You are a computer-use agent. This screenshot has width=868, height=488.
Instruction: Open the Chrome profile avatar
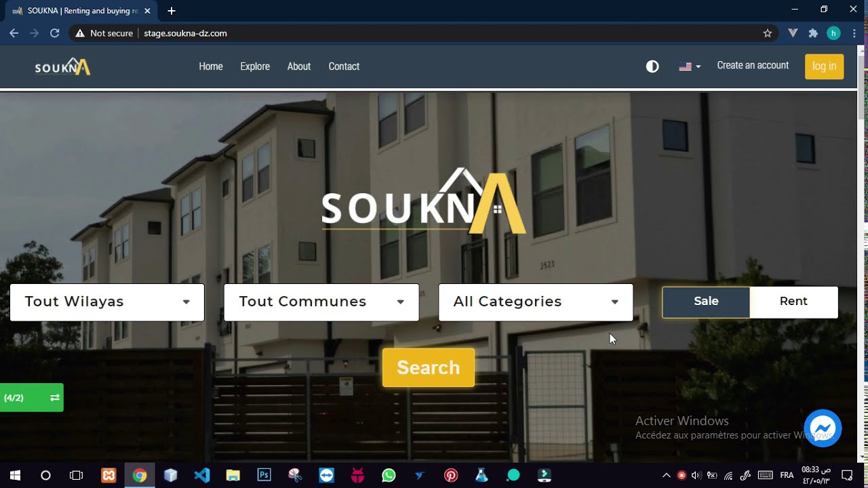[833, 33]
